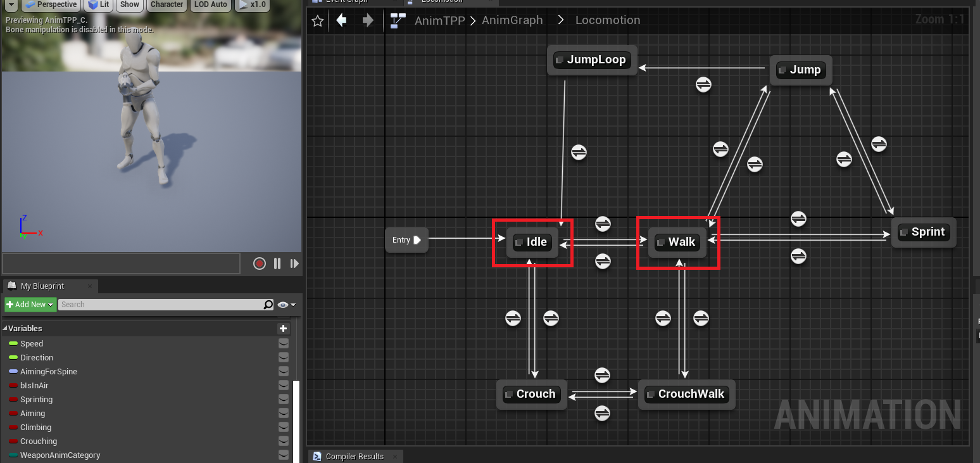This screenshot has width=980, height=463.
Task: Navigate back with the left arrow icon
Action: click(341, 21)
